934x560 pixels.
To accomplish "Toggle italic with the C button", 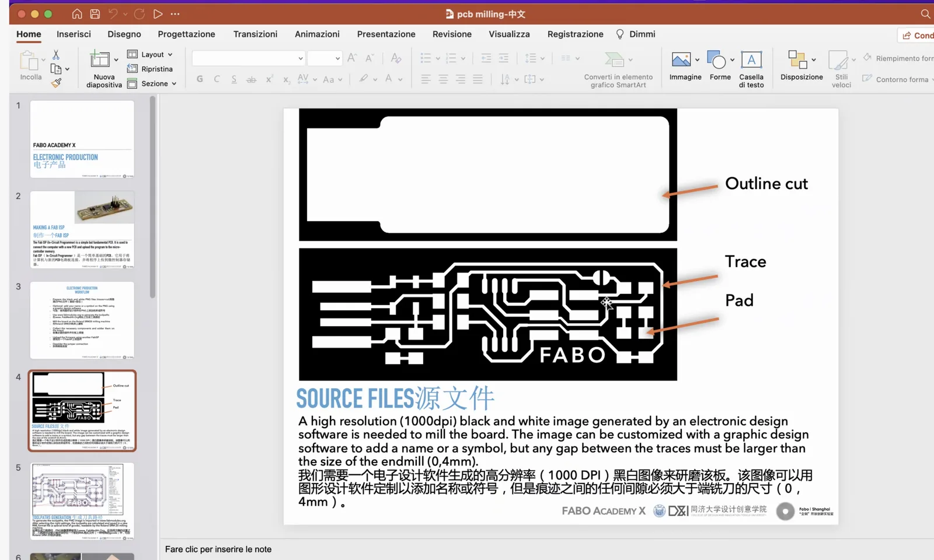I will click(217, 79).
